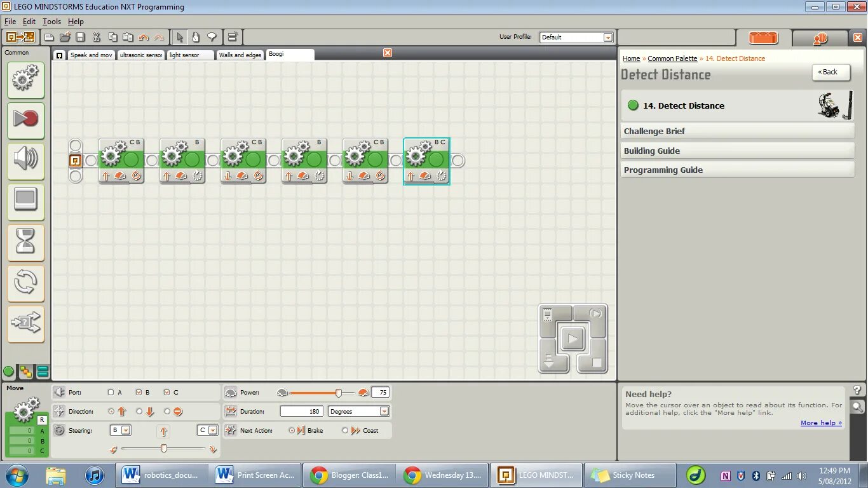Undo the last action in the toolbar
The height and width of the screenshot is (488, 868).
144,37
